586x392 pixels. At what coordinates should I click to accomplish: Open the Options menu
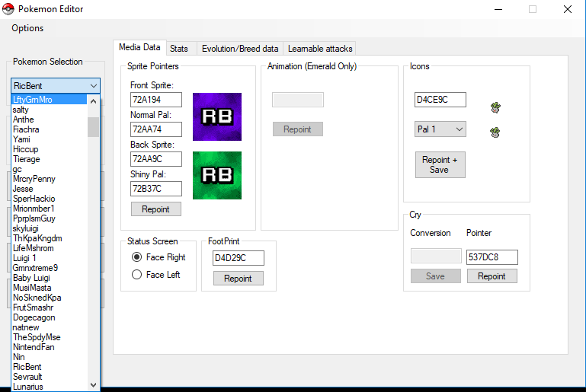[27, 28]
